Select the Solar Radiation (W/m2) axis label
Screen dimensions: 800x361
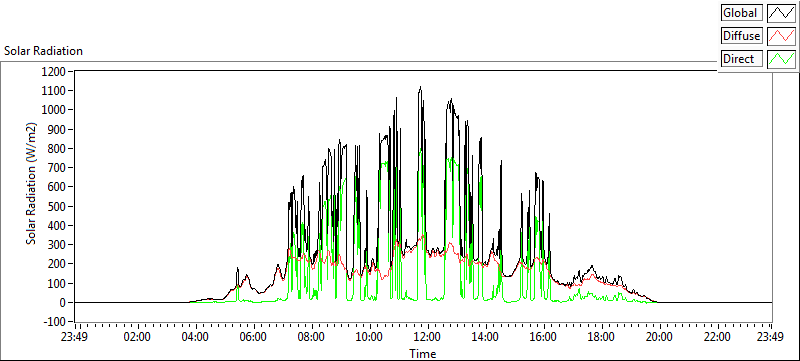coord(31,184)
